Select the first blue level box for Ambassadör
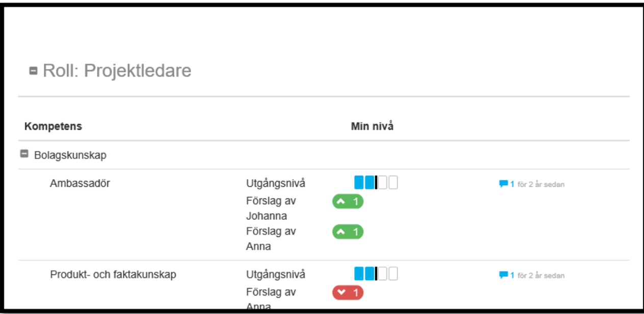Viewport: 644px width, 314px height. [359, 183]
